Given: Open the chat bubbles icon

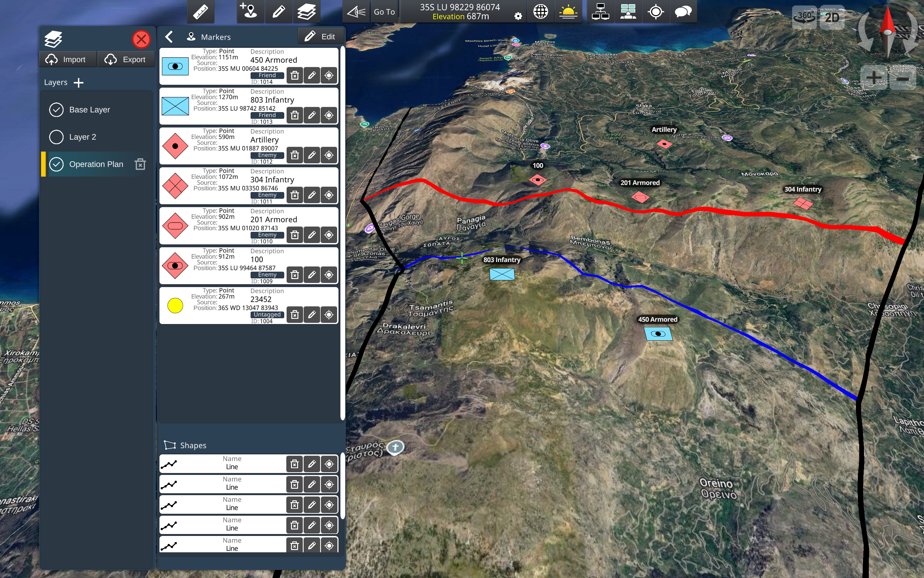Looking at the screenshot, I should (683, 12).
